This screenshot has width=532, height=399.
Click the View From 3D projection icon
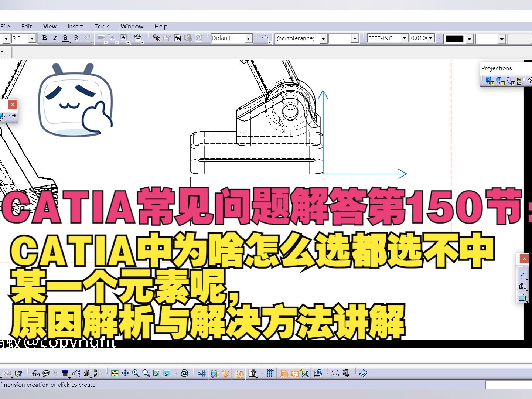(511, 81)
